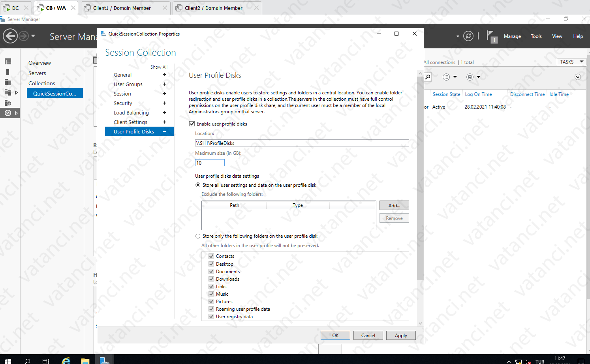Open the Tools menu

click(x=536, y=36)
